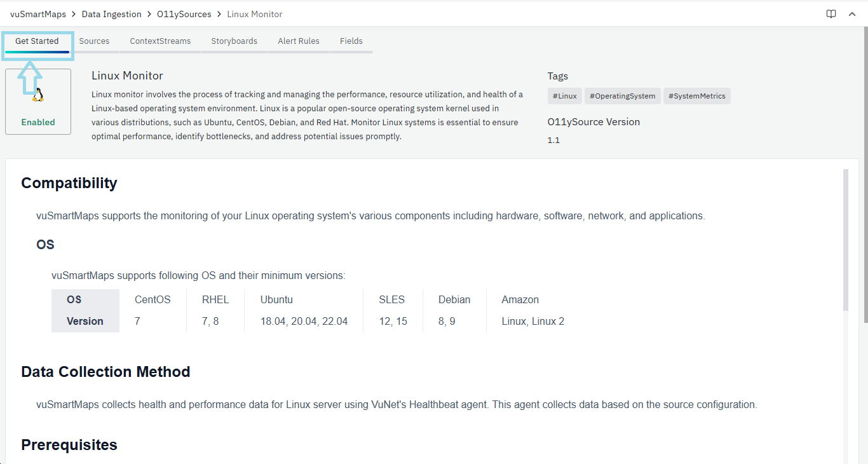868x464 pixels.
Task: Click the #SystemMetrics tag
Action: click(696, 95)
